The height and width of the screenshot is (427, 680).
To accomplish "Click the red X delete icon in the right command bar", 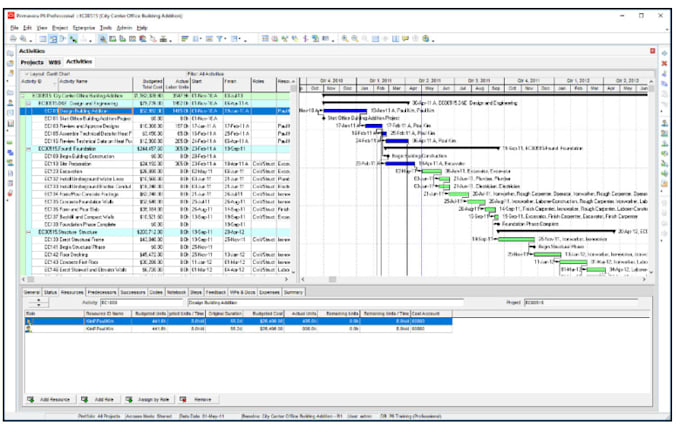I will [x=664, y=63].
